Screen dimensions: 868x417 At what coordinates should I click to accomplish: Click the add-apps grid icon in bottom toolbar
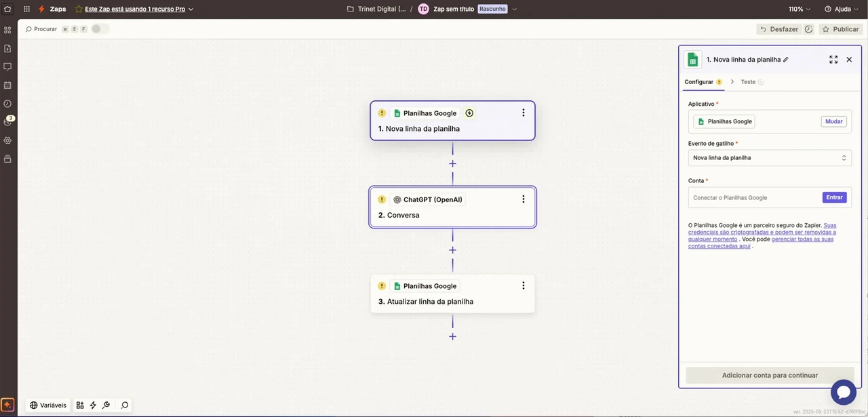(80, 405)
